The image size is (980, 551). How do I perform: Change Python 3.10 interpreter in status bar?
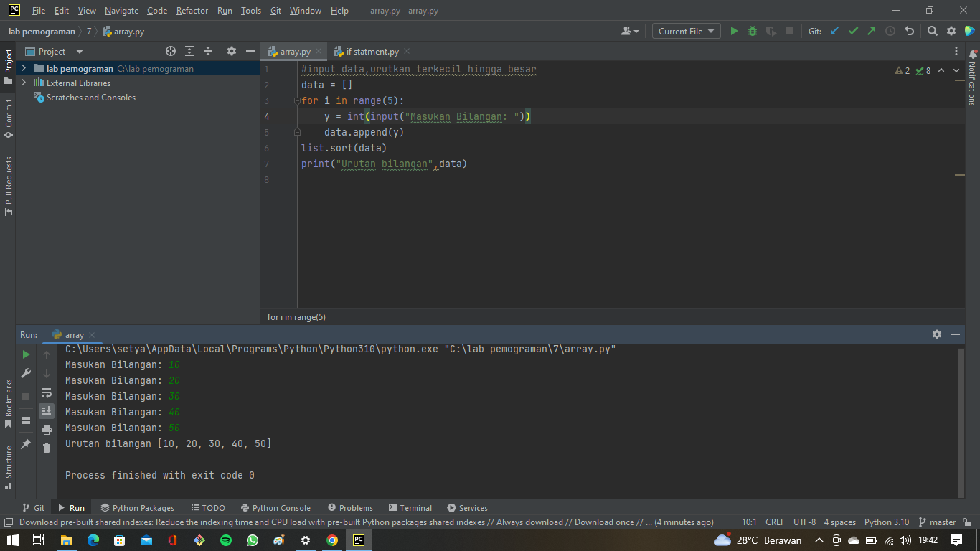[x=887, y=522]
